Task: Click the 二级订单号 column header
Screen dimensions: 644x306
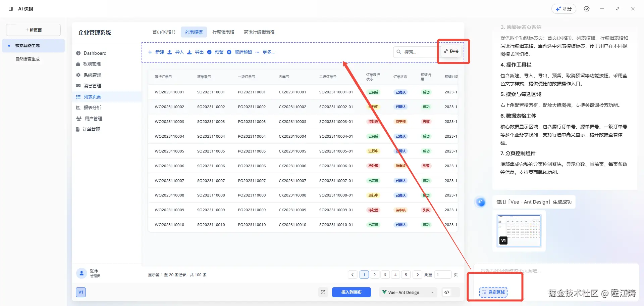Action: 328,77
